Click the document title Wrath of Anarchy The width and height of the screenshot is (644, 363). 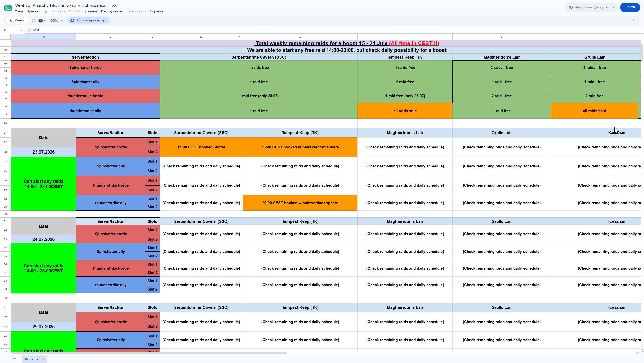61,5
